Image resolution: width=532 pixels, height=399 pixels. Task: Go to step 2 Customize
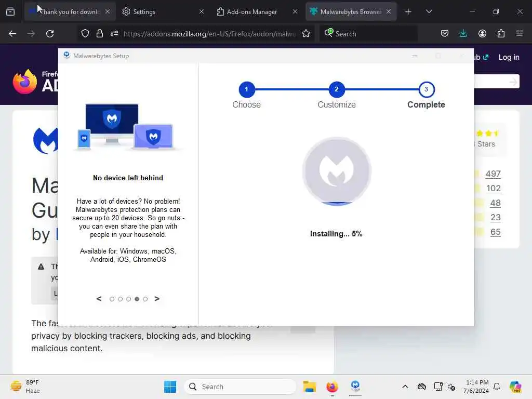(x=336, y=89)
